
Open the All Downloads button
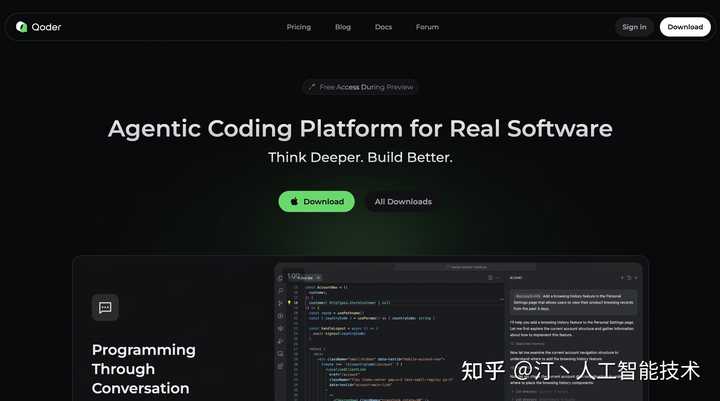pos(403,201)
